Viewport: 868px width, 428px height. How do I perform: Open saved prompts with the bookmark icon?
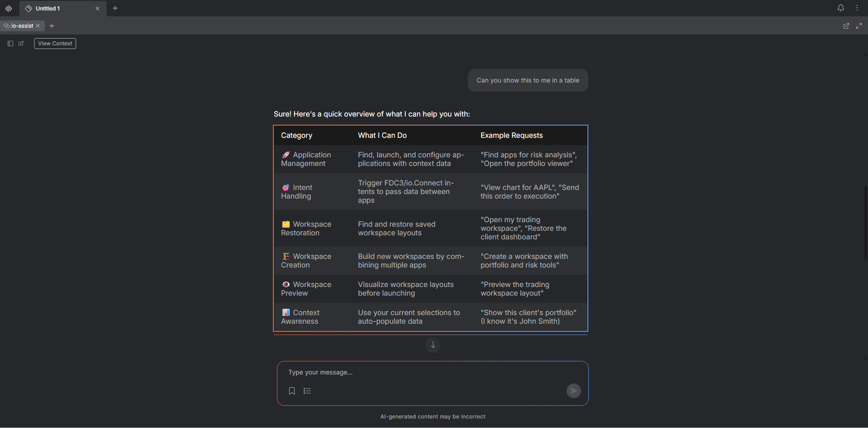[292, 391]
